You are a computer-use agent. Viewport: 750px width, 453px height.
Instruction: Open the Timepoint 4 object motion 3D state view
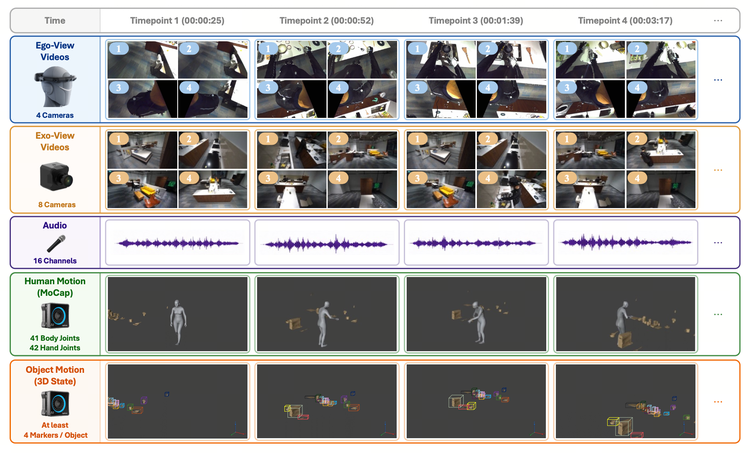click(626, 401)
